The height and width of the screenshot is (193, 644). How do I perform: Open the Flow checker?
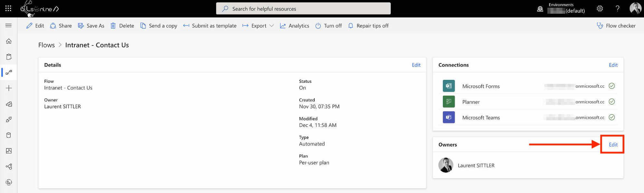pos(616,26)
